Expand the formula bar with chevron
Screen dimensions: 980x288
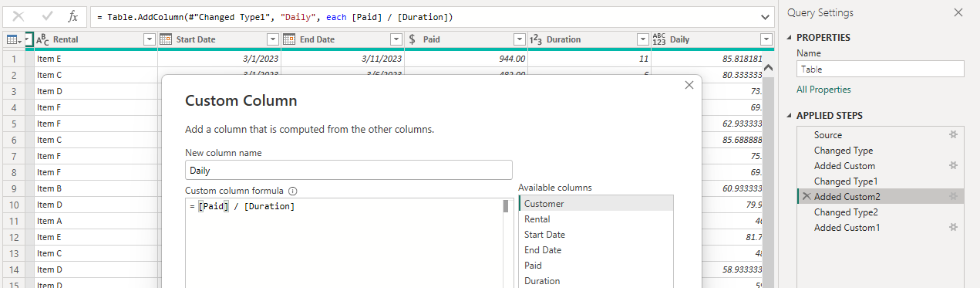click(766, 16)
